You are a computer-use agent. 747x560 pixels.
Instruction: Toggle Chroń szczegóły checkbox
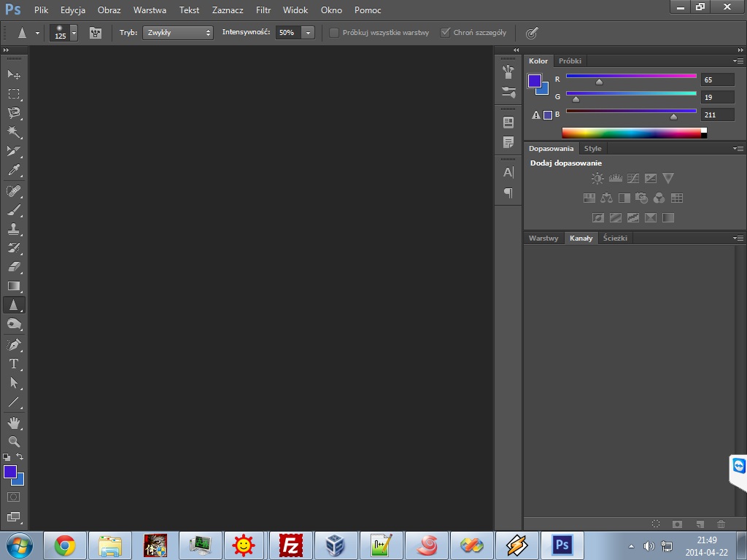[x=445, y=32]
